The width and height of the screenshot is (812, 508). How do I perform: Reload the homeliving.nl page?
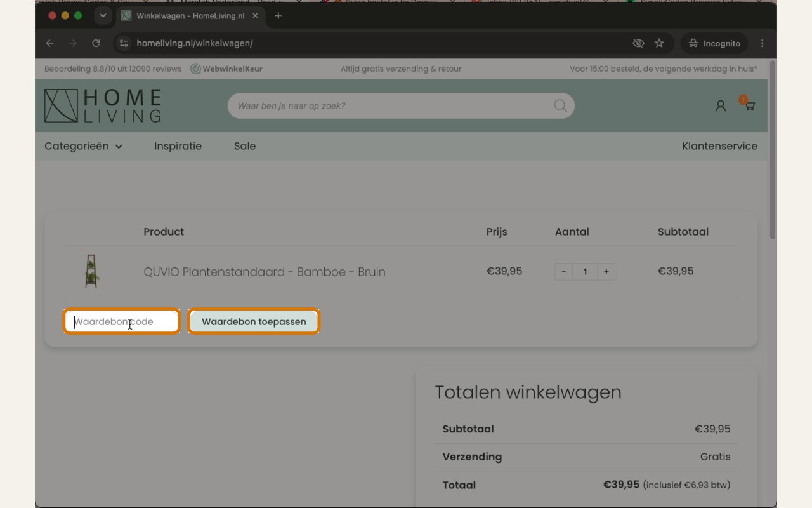(96, 43)
